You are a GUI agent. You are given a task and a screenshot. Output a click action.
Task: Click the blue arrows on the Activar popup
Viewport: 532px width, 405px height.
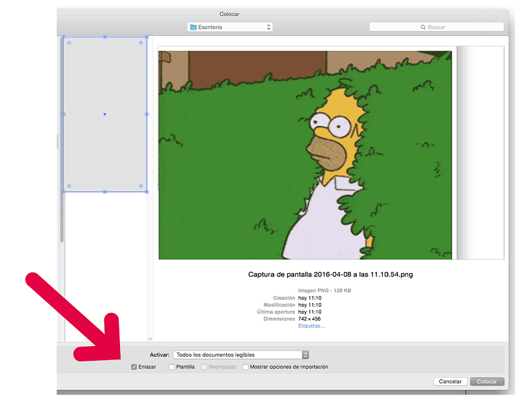pyautogui.click(x=305, y=354)
